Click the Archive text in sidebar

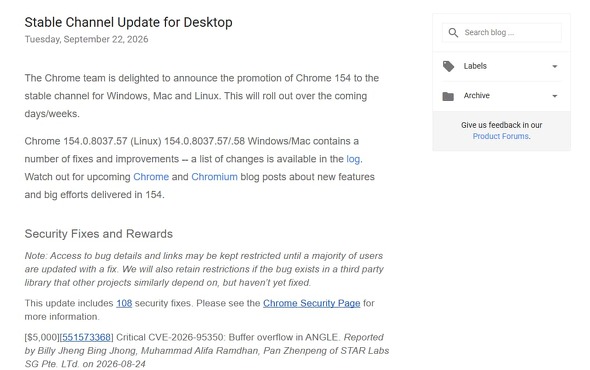coord(476,96)
